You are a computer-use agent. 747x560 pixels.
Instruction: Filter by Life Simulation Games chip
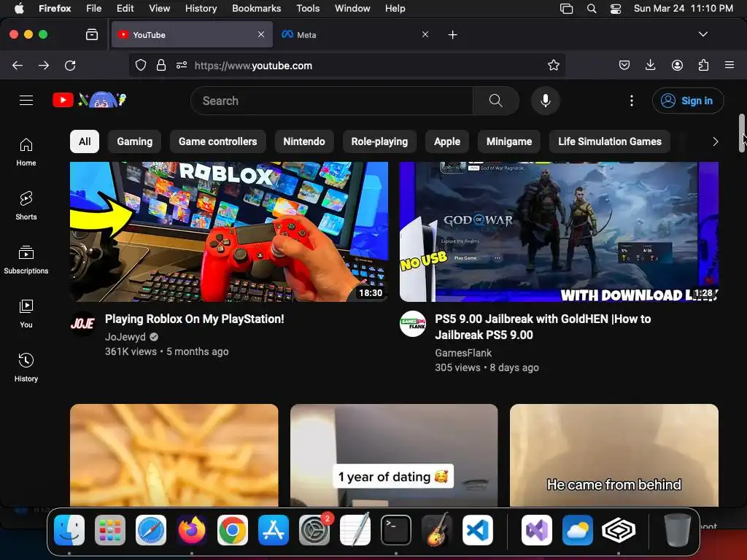[x=610, y=141]
